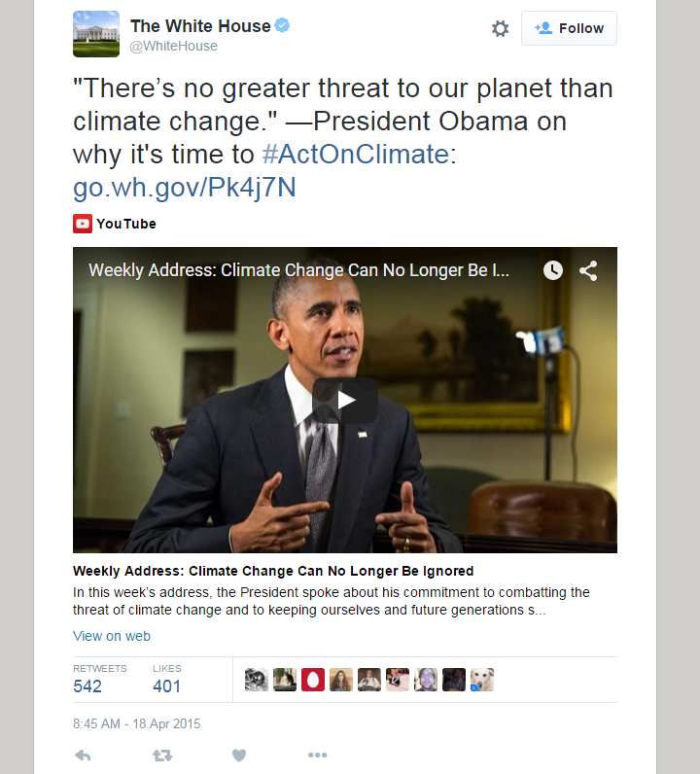The height and width of the screenshot is (774, 700).
Task: Open The White House profile picture
Action: tap(96, 34)
